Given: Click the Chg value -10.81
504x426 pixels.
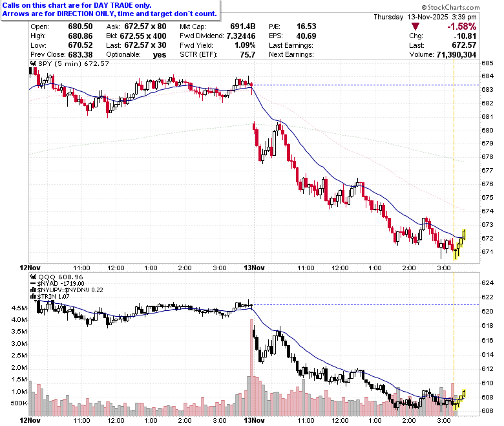Looking at the screenshot, I should point(465,36).
